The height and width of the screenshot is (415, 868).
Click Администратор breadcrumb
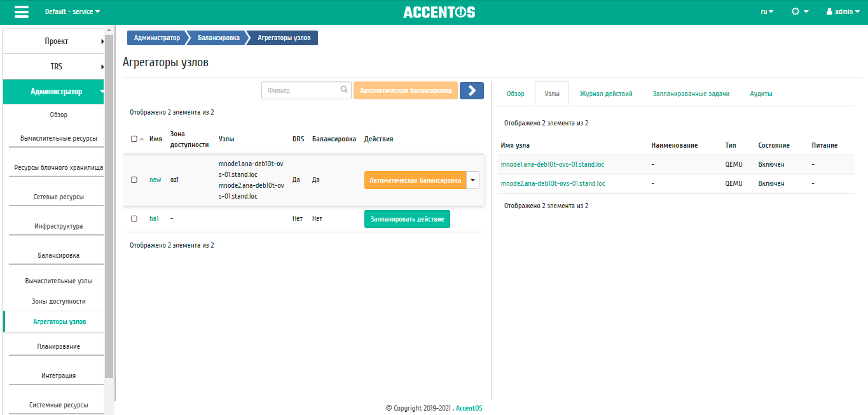(x=156, y=38)
